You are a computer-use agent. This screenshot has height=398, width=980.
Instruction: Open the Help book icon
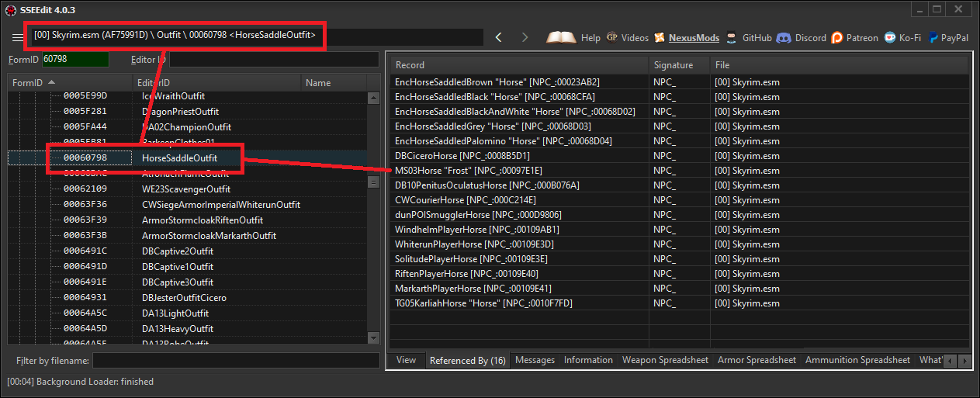pyautogui.click(x=573, y=37)
